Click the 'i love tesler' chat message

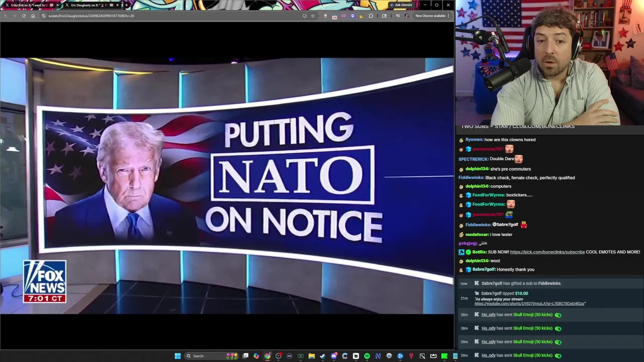pyautogui.click(x=501, y=234)
